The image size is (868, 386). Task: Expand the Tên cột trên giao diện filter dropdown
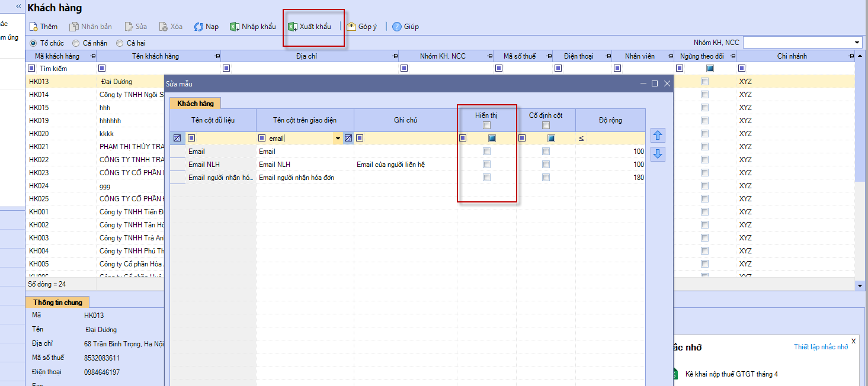338,139
